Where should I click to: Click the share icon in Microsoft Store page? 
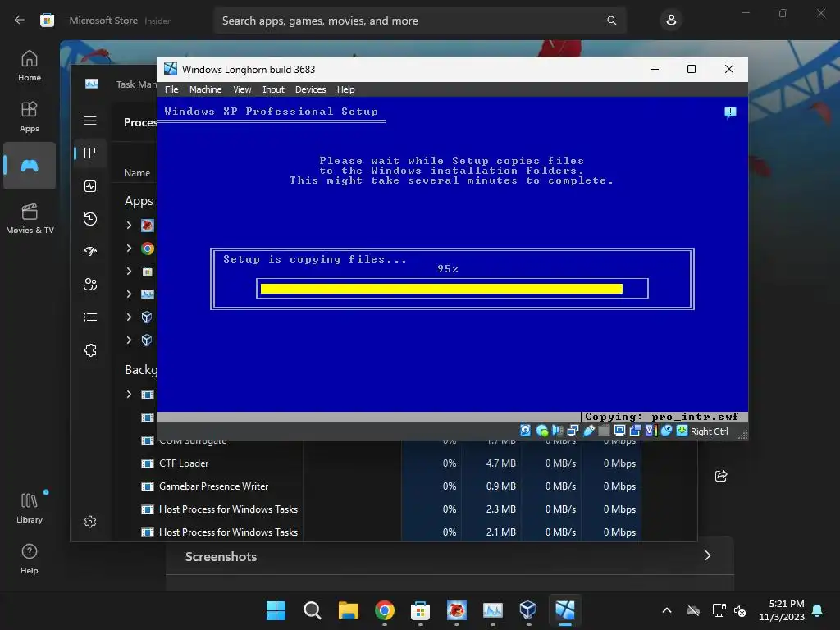coord(721,476)
